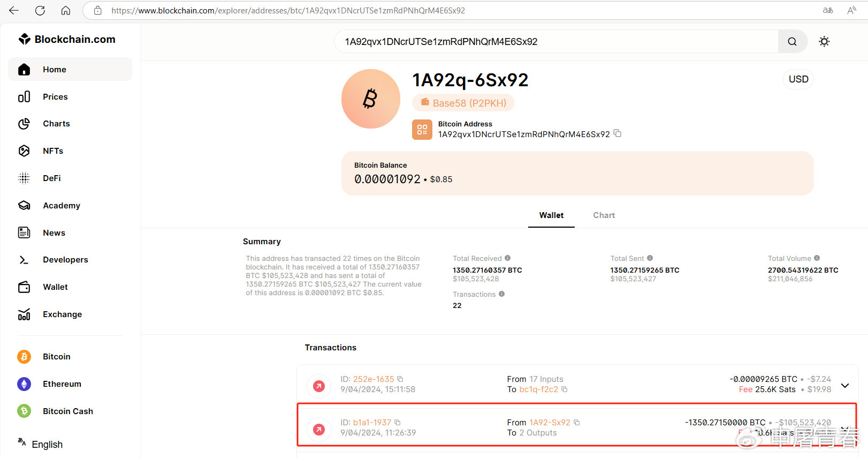The height and width of the screenshot is (458, 868).
Task: Toggle the USD currency button
Action: click(x=798, y=79)
